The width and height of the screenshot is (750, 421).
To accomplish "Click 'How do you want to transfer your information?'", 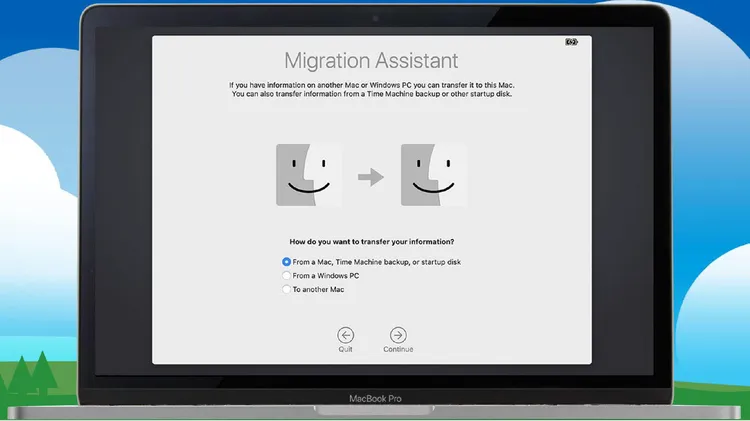I will tap(372, 242).
